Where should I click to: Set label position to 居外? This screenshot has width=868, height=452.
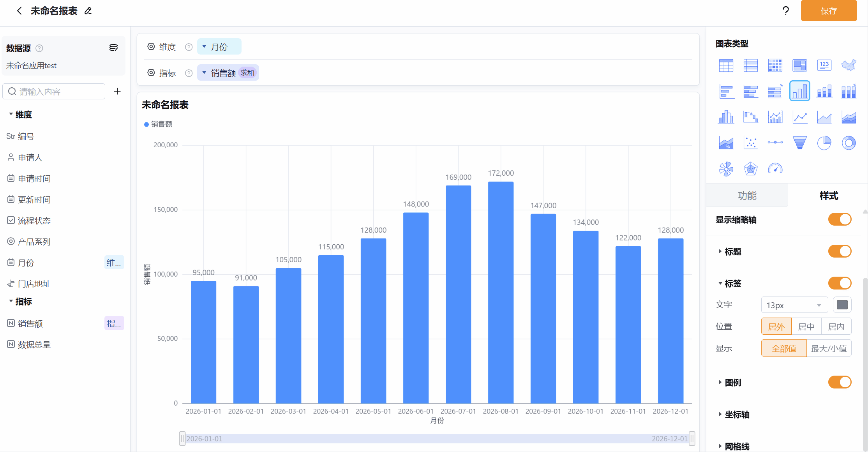[776, 327]
